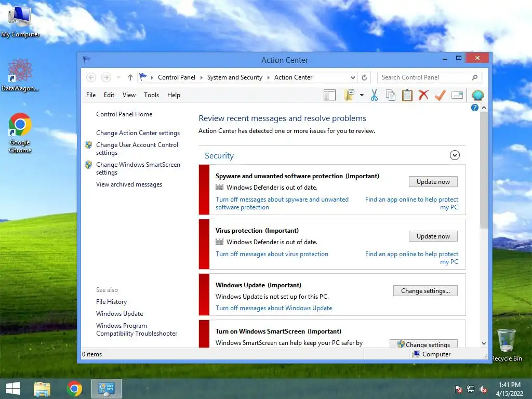Screen dimensions: 532x399
Task: Click the blue help question mark icon
Action: (x=474, y=108)
